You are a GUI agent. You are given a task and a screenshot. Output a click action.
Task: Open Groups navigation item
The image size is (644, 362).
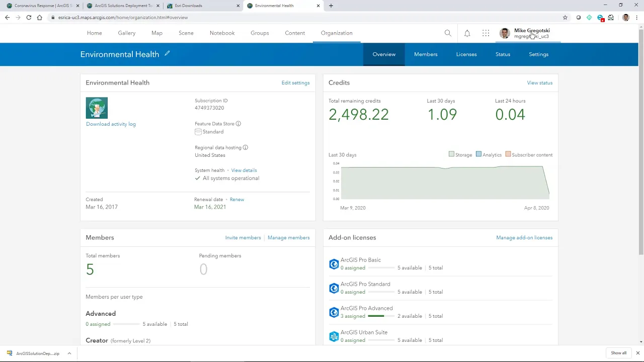pyautogui.click(x=260, y=33)
